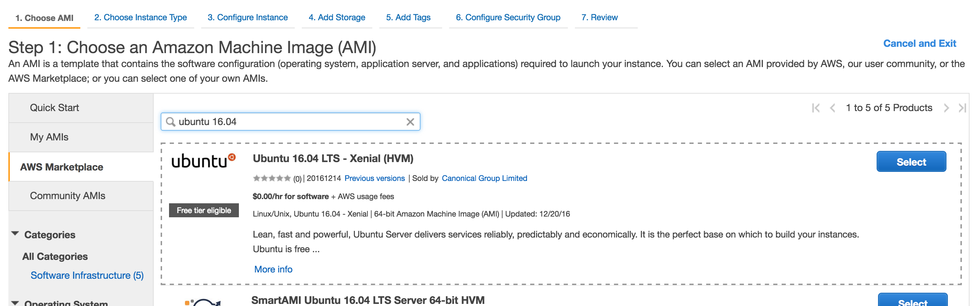Viewport: 980px width, 306px height.
Task: Click Ubuntu 16.04 LTS - Xenial title
Action: (x=333, y=159)
